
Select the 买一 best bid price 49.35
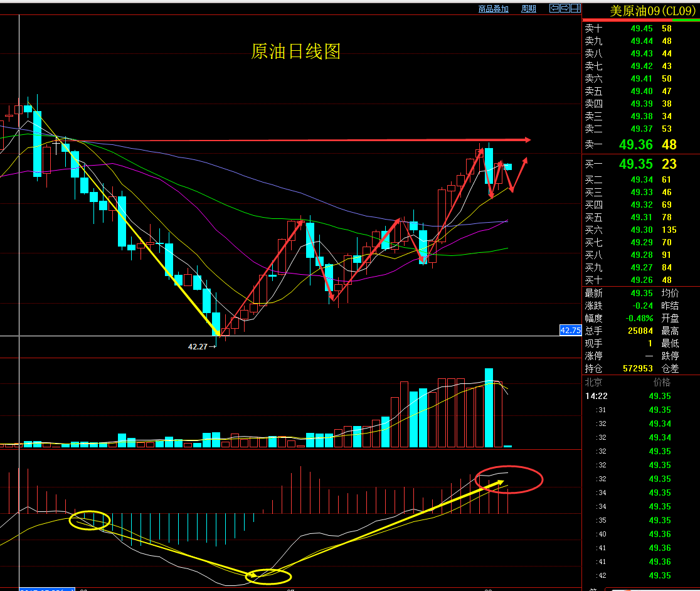(x=636, y=164)
